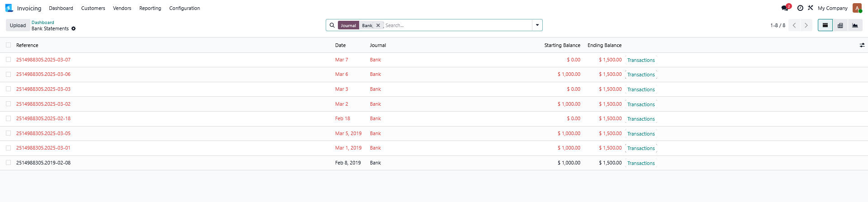The height and width of the screenshot is (202, 868).
Task: Open Bank Statements gear actions menu
Action: tap(74, 28)
